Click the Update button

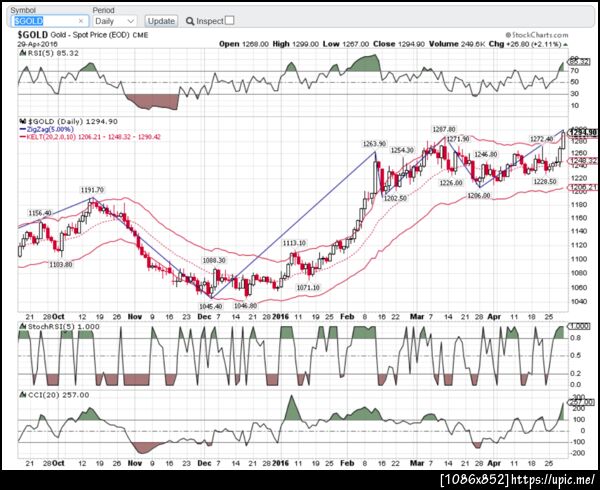click(161, 21)
